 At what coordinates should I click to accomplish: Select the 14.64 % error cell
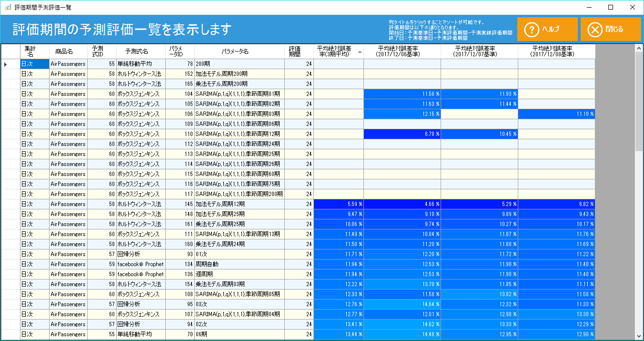pyautogui.click(x=402, y=304)
